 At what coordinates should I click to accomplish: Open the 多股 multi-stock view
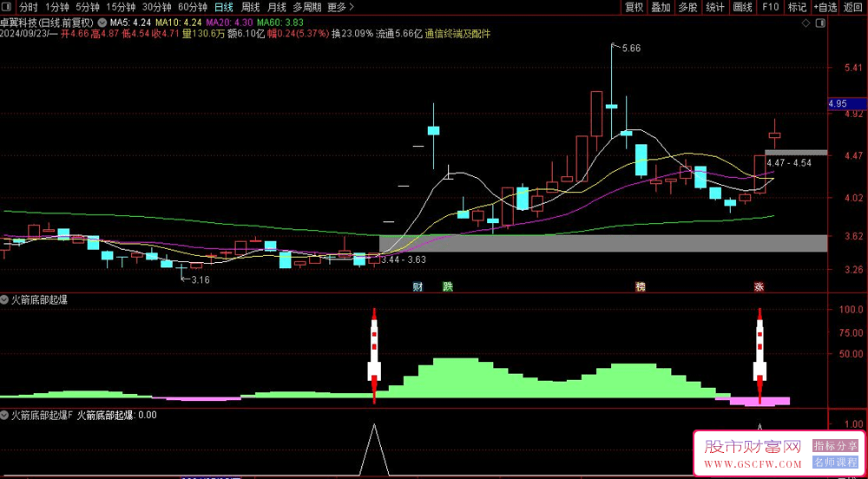click(688, 7)
